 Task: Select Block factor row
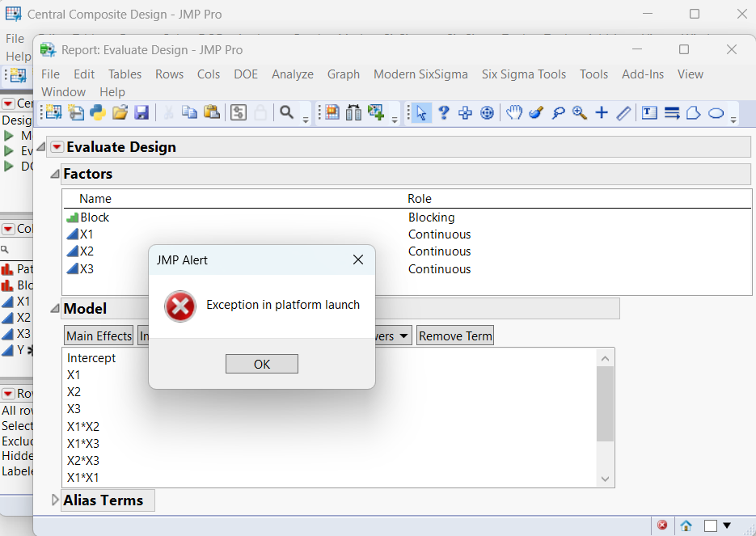point(407,217)
